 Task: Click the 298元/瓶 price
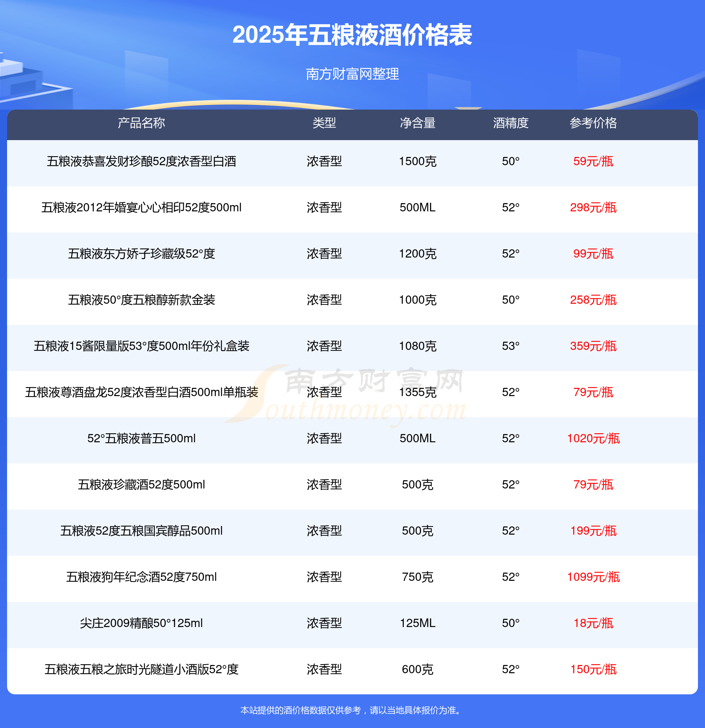(x=593, y=207)
